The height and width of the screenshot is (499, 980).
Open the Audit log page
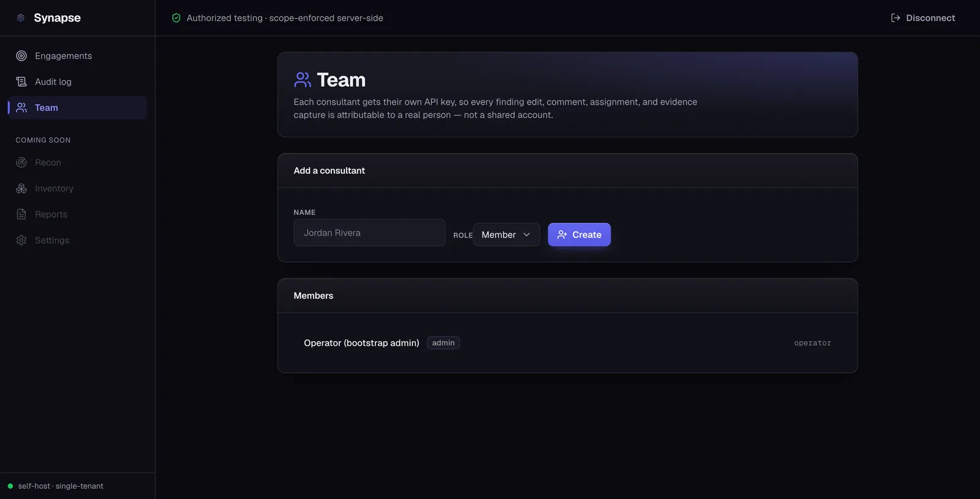pos(77,81)
